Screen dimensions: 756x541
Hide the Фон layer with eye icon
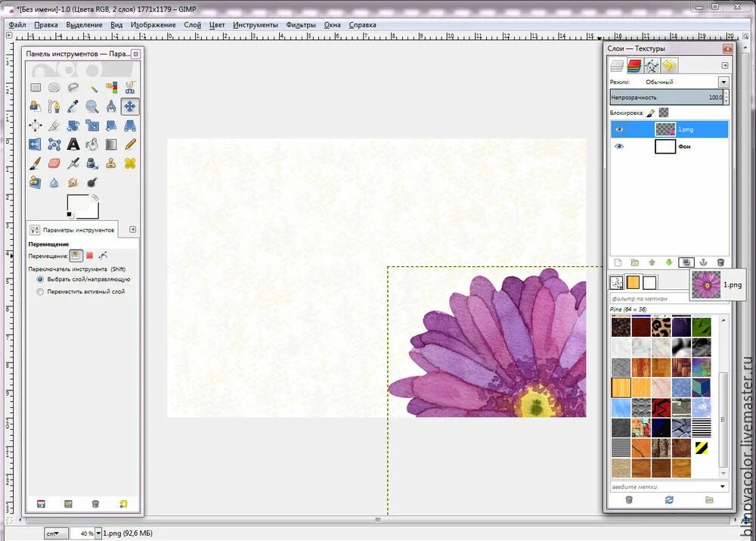click(x=619, y=146)
